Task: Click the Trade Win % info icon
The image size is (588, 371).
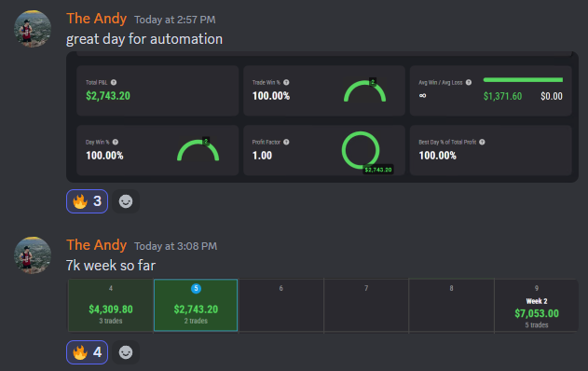Action: tap(286, 83)
